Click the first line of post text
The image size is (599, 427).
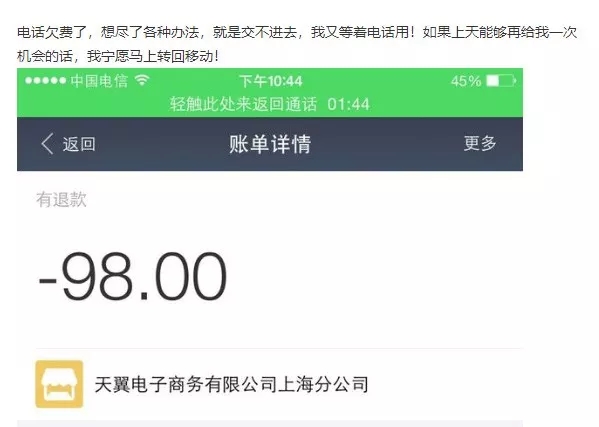(297, 32)
